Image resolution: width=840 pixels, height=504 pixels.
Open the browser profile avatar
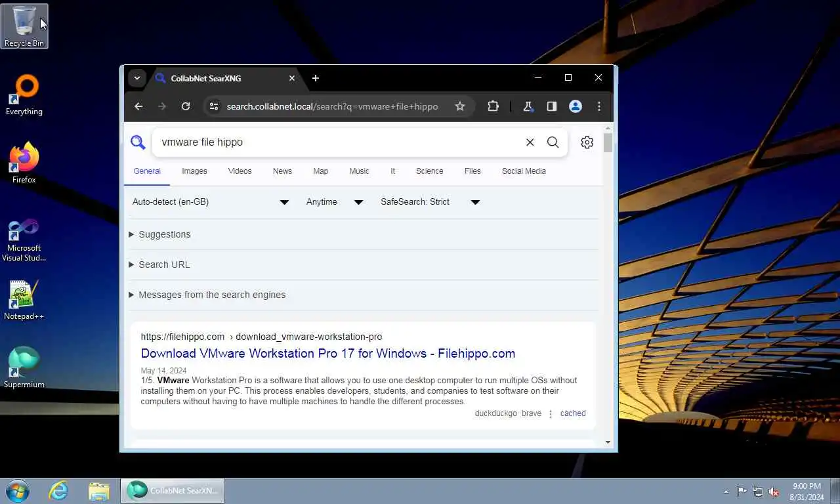point(576,106)
